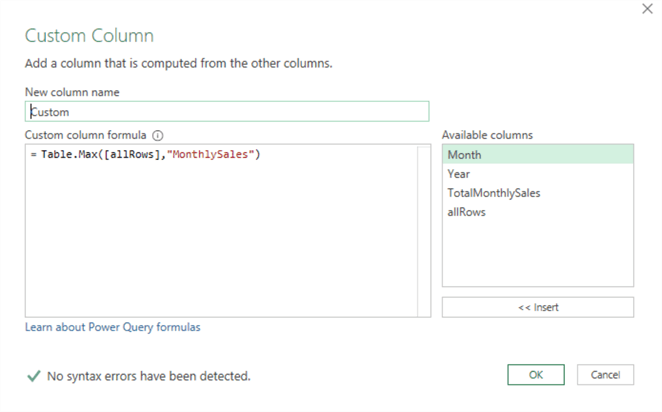Cancel the Custom Column dialog
662x412 pixels.
point(605,374)
